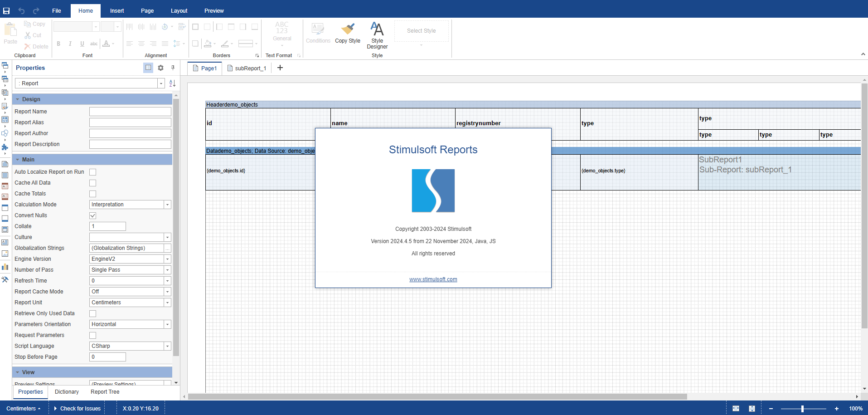Select the Chart component in the toolbox
The image size is (868, 415).
(x=5, y=267)
